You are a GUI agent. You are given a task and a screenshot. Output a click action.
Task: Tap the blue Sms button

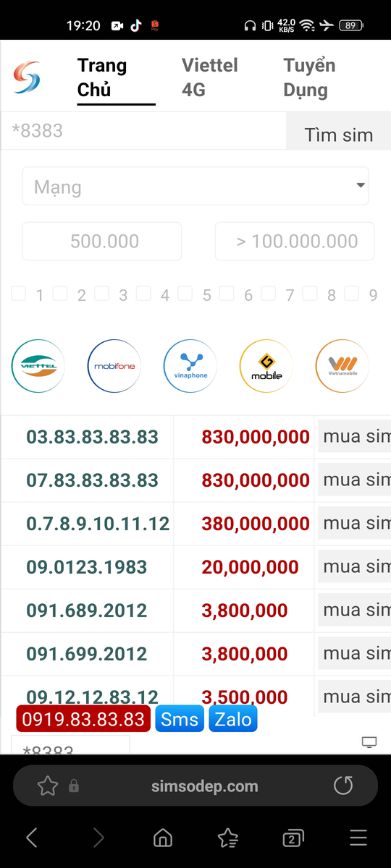[180, 719]
